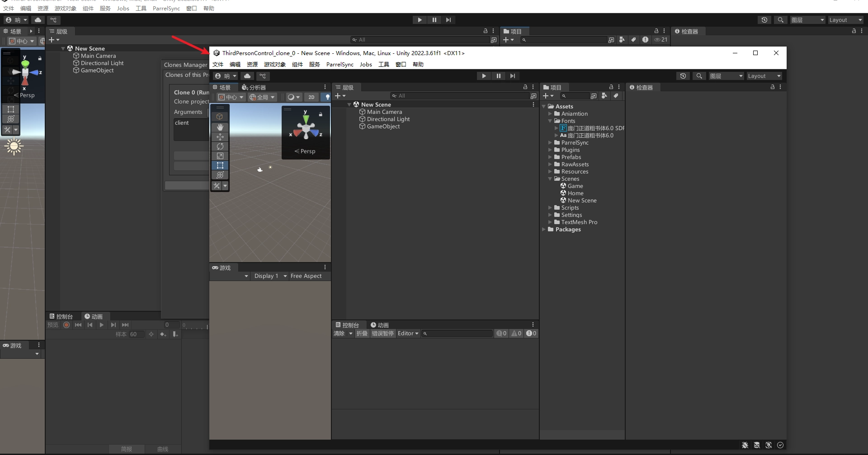868x455 pixels.
Task: Click the Pause button in the clone window
Action: point(498,76)
